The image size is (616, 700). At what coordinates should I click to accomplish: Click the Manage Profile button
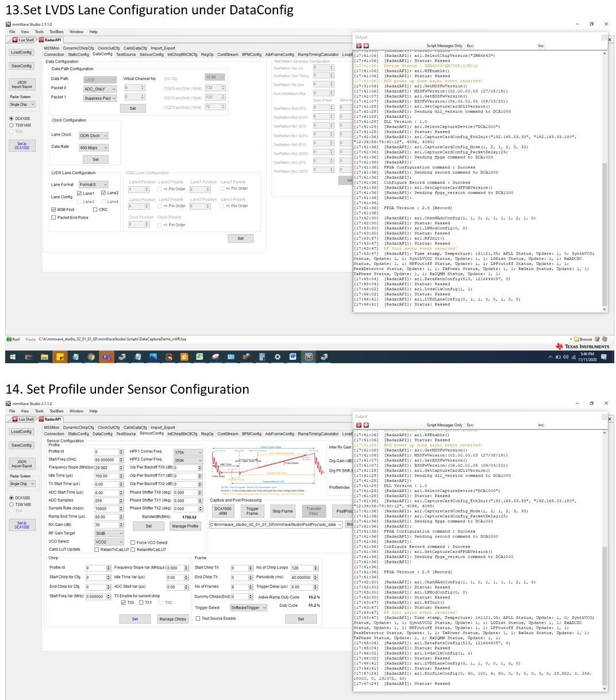click(185, 526)
